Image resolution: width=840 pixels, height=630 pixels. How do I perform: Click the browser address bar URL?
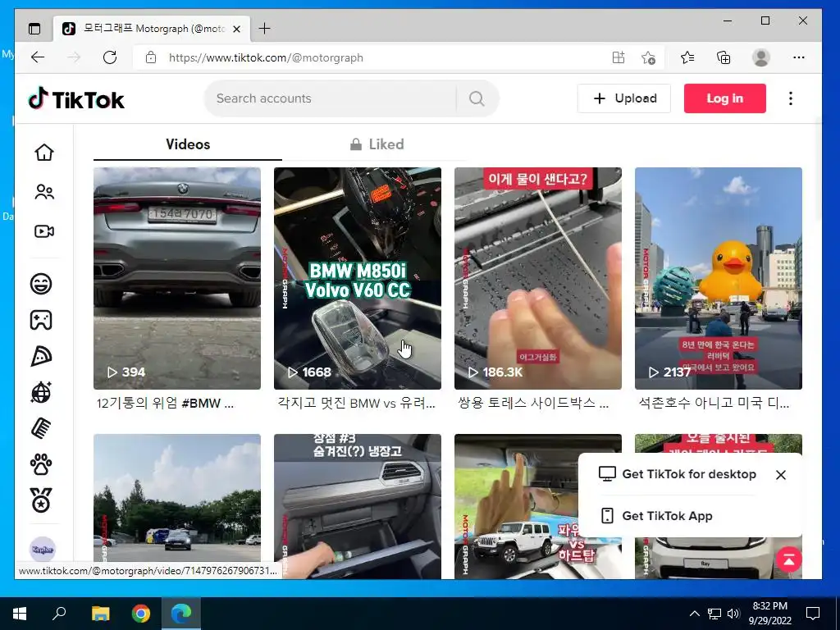click(x=267, y=57)
